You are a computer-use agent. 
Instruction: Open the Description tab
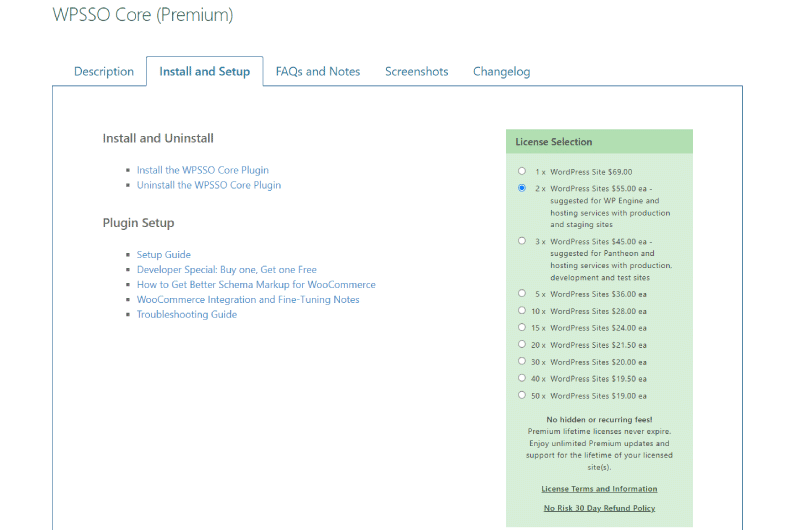click(x=104, y=71)
